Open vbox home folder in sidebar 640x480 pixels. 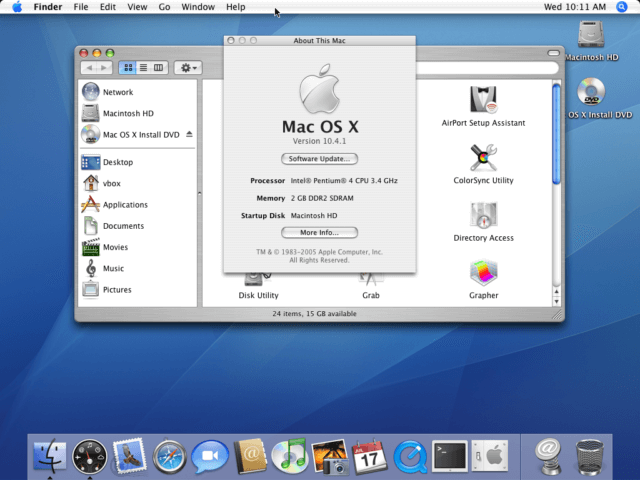click(x=137, y=183)
